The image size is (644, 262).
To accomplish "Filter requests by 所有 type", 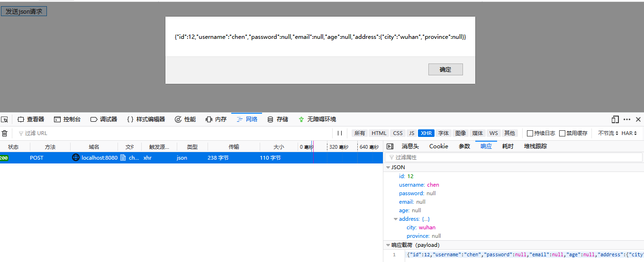I will tap(360, 134).
